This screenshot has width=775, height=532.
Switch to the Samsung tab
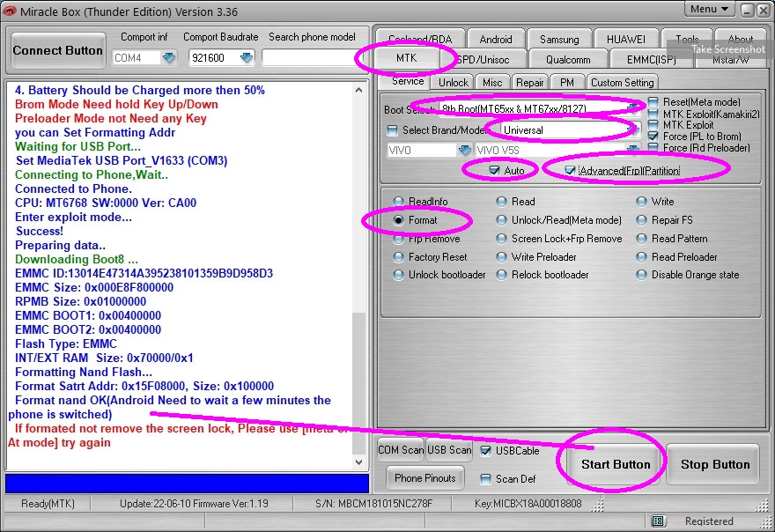(559, 39)
